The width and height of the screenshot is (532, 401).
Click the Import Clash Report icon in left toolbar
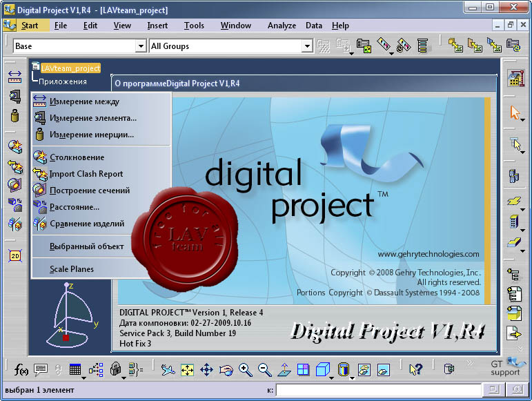(x=15, y=166)
